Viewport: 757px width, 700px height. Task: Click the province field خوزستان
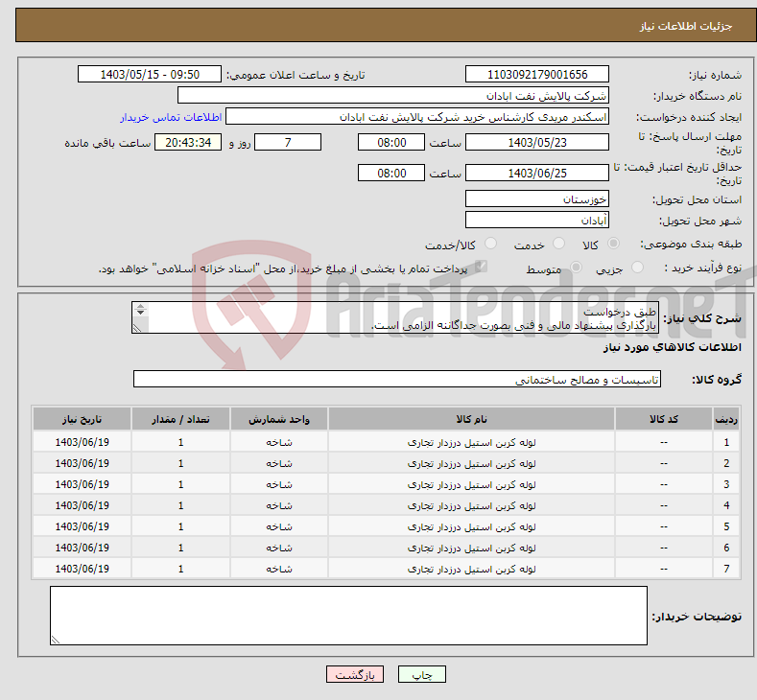pos(537,198)
